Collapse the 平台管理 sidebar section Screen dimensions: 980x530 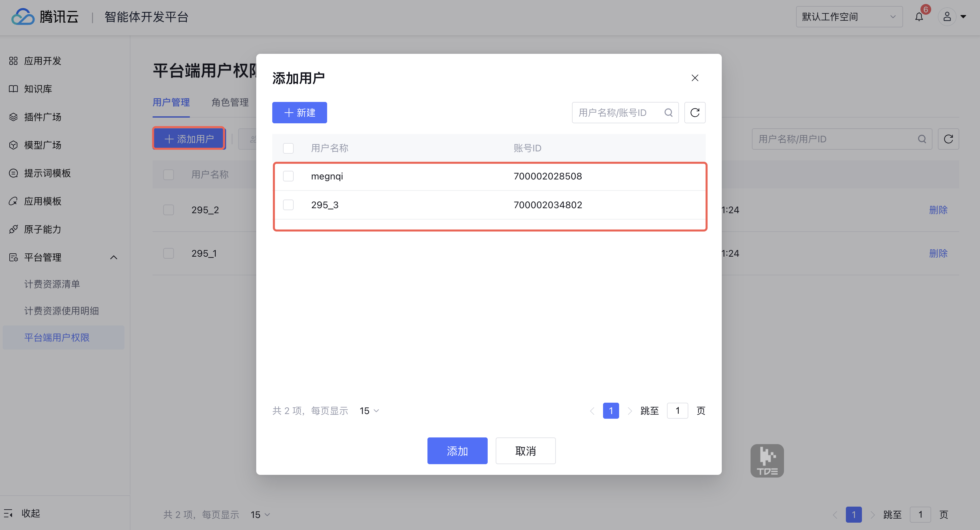click(x=113, y=257)
